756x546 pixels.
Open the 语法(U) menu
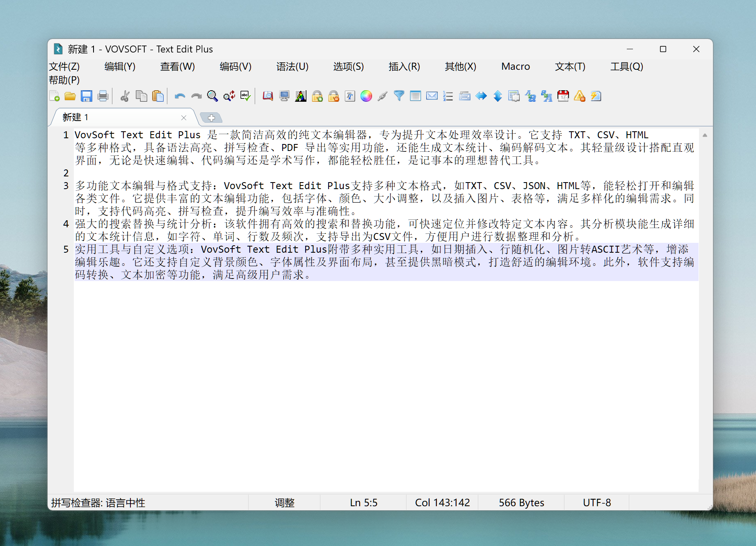click(x=292, y=66)
